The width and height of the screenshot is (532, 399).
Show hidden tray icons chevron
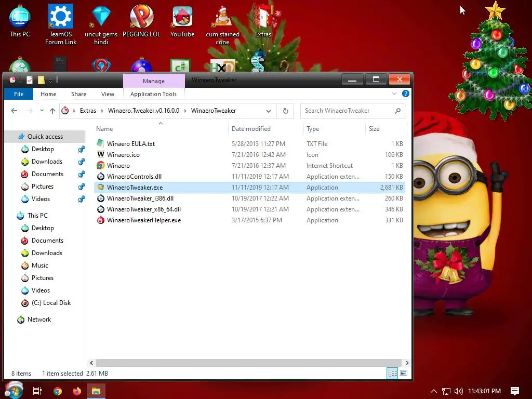(x=434, y=391)
